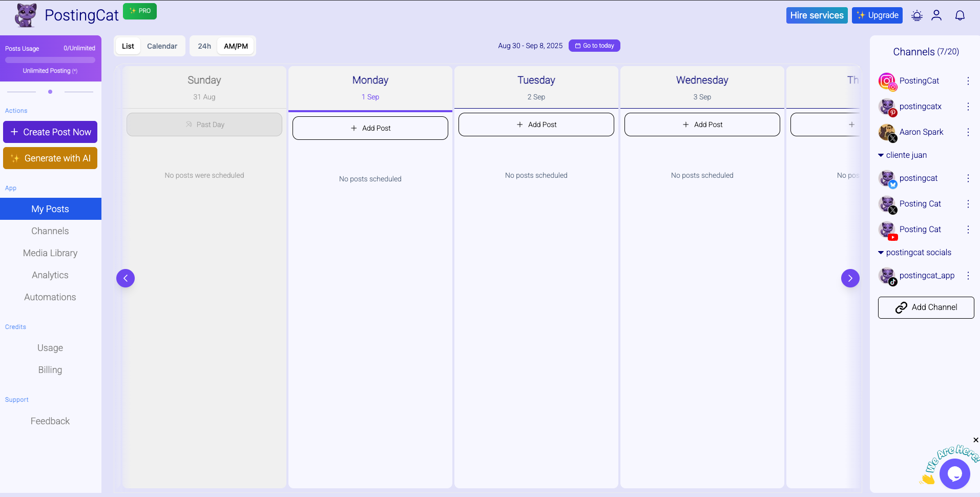Viewport: 980px width, 497px height.
Task: Click Upgrade button
Action: [x=877, y=15]
